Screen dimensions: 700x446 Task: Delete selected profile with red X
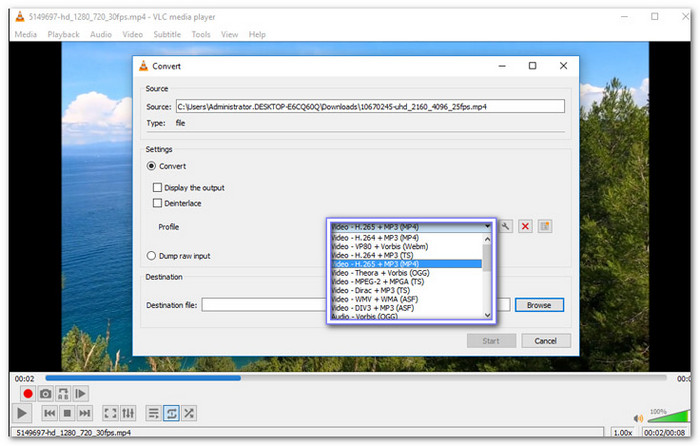526,227
